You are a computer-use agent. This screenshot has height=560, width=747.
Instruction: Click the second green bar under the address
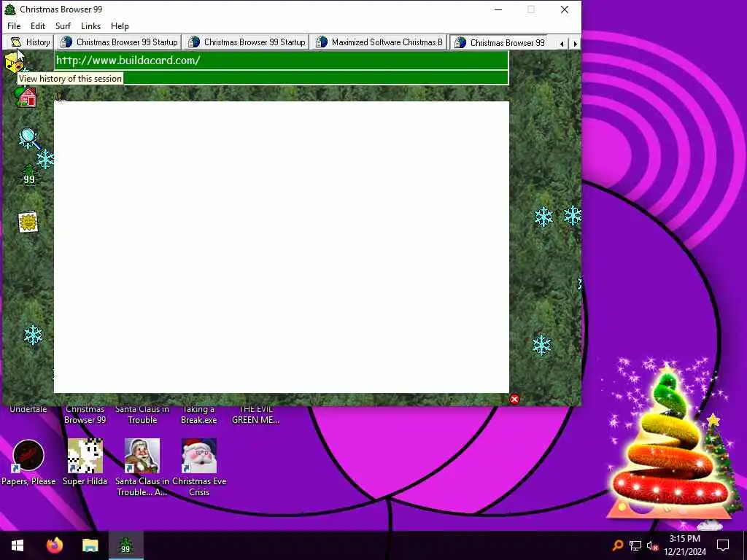coord(315,77)
